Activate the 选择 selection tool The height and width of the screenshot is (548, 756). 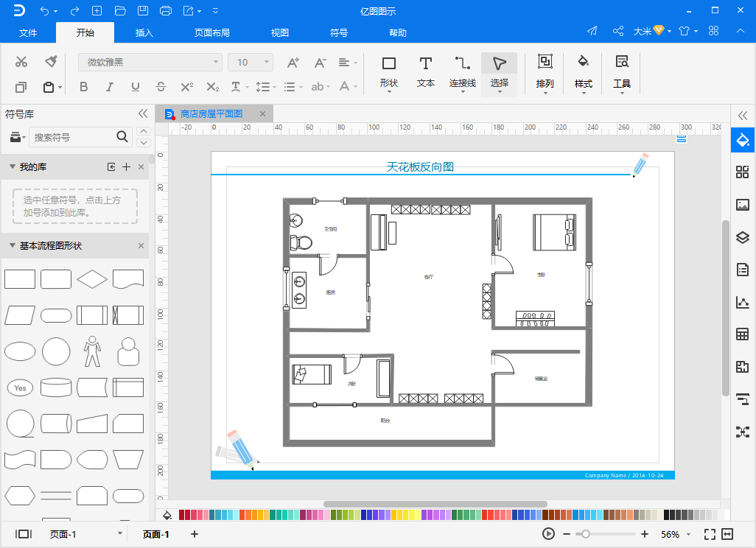click(499, 73)
